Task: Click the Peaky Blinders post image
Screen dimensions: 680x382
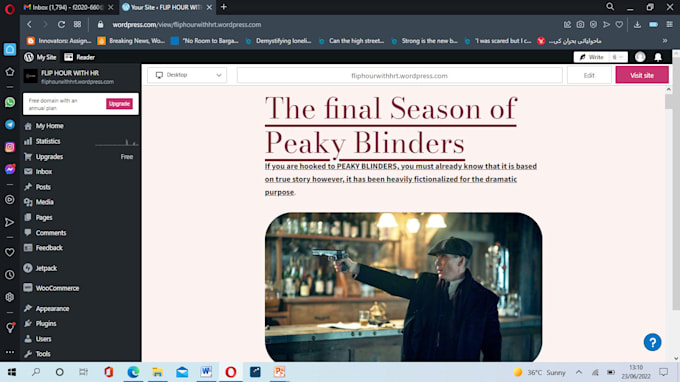Action: click(403, 287)
